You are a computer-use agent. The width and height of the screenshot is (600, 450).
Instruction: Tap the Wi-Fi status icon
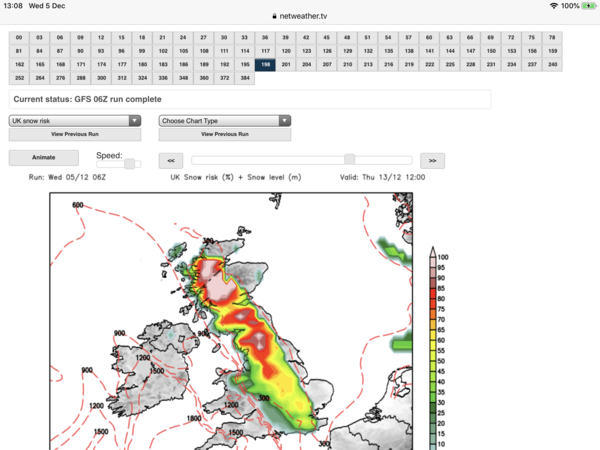point(554,6)
